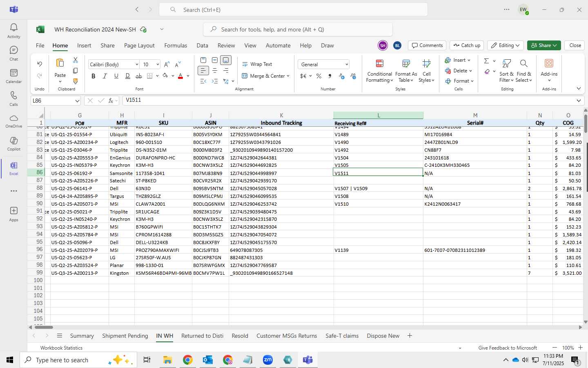Click the horizontal scrollbar thumb
This screenshot has height=368, width=588.
click(44, 327)
